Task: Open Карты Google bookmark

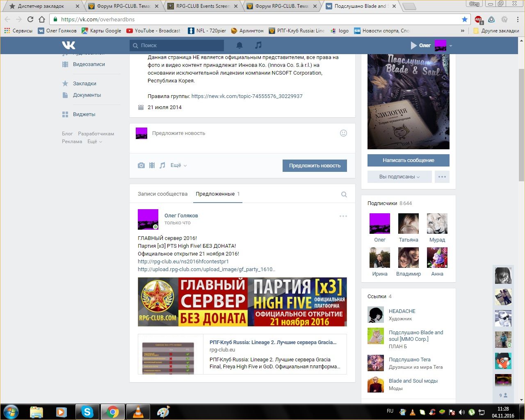Action: tap(101, 31)
